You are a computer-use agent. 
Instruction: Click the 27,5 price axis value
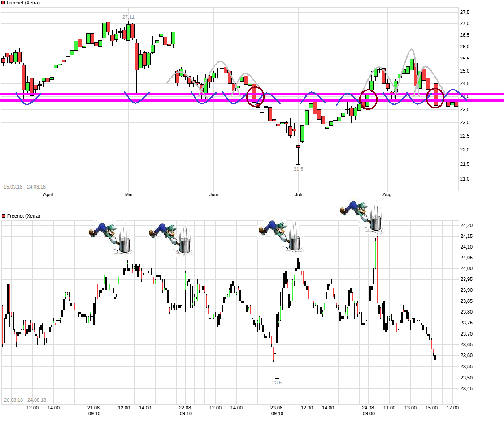tap(465, 12)
